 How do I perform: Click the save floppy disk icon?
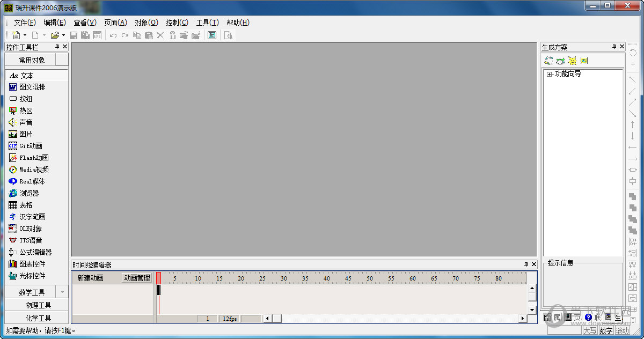pos(74,35)
